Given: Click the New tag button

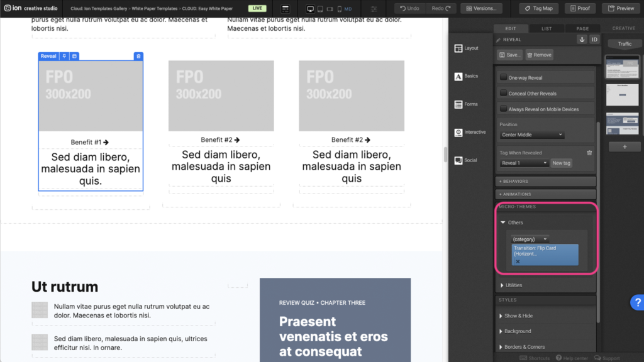Looking at the screenshot, I should pyautogui.click(x=561, y=163).
